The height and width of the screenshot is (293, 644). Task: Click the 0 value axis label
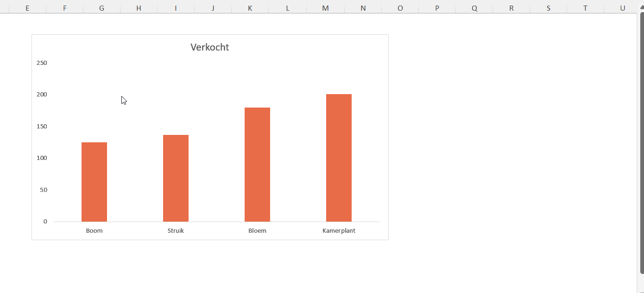(x=45, y=222)
